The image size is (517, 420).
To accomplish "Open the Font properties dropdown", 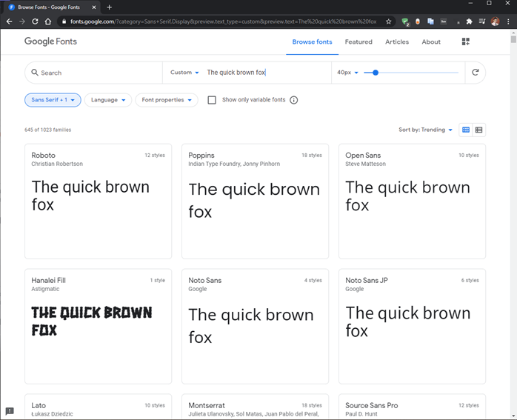I will (x=167, y=100).
